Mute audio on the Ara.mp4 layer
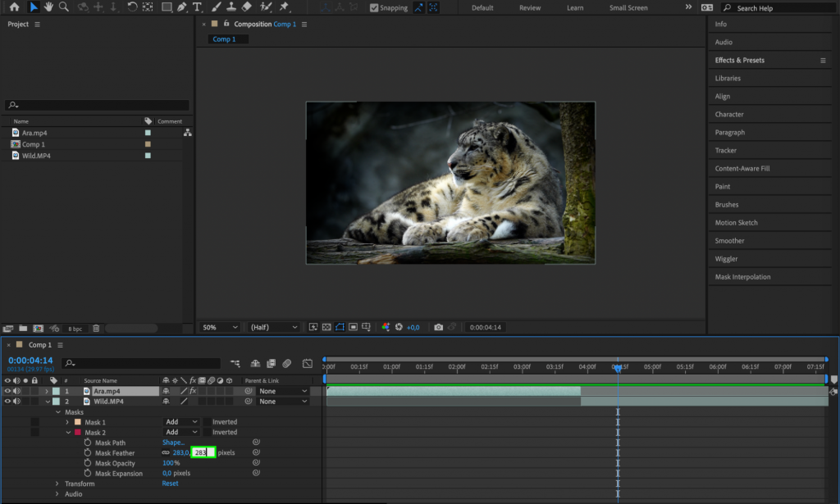This screenshot has width=840, height=504. pyautogui.click(x=15, y=391)
